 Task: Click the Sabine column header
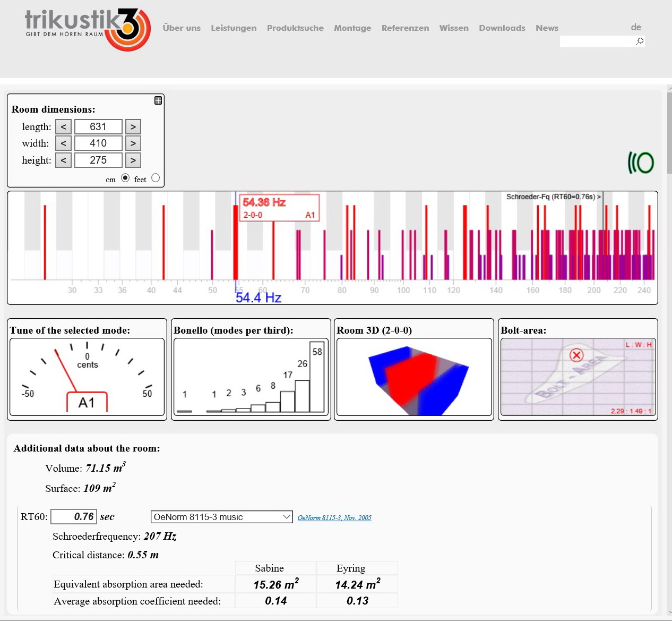point(270,568)
